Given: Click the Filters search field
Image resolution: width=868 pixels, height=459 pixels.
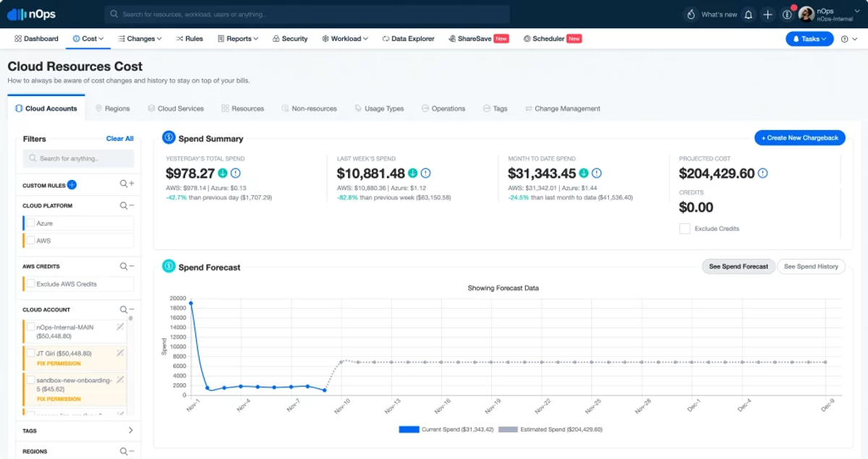Looking at the screenshot, I should click(x=78, y=158).
